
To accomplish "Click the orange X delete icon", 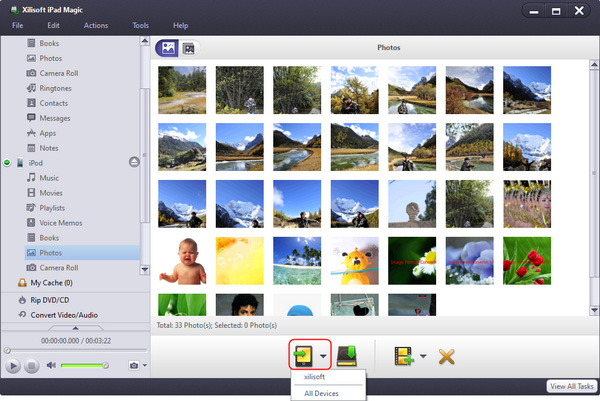I will 446,355.
